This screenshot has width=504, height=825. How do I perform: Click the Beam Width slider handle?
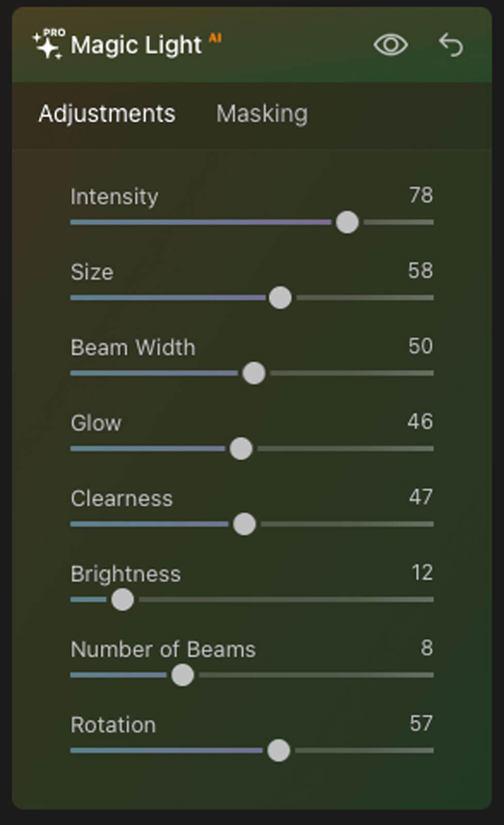pos(254,373)
